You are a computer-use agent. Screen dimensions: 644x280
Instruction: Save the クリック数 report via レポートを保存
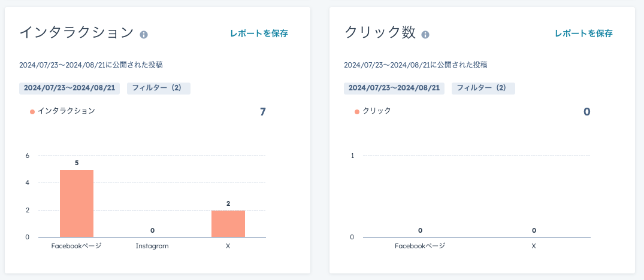tap(583, 34)
